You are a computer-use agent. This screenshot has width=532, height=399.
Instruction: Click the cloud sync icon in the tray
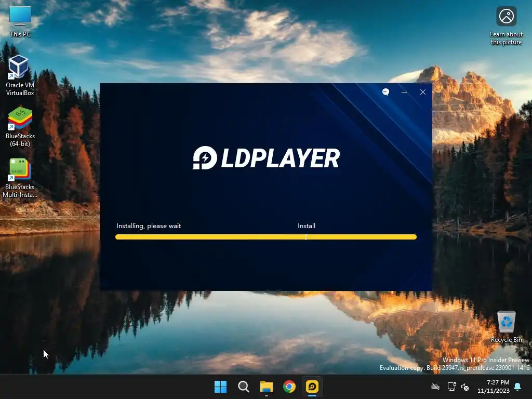435,387
